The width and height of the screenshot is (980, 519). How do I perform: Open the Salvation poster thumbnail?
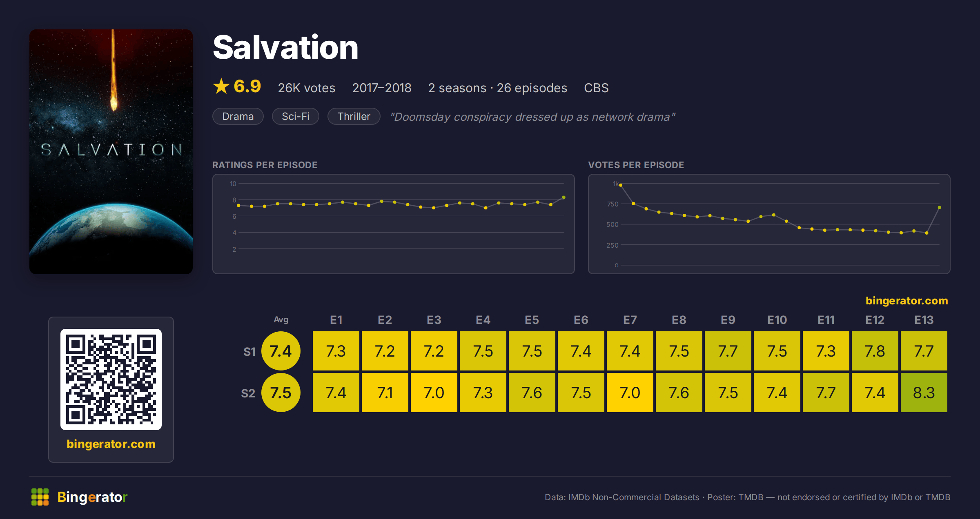click(111, 151)
